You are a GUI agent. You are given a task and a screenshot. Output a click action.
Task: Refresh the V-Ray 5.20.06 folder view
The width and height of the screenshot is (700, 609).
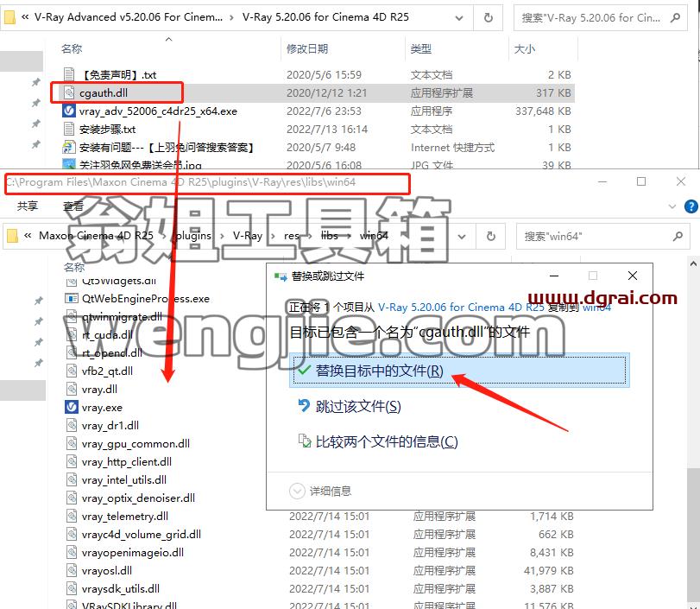(x=489, y=17)
